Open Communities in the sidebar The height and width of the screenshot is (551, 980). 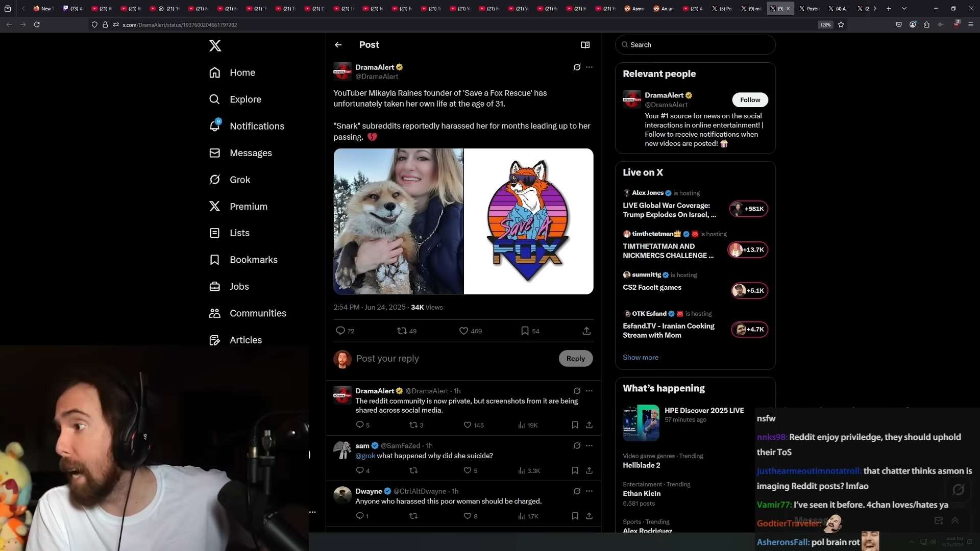[248, 313]
